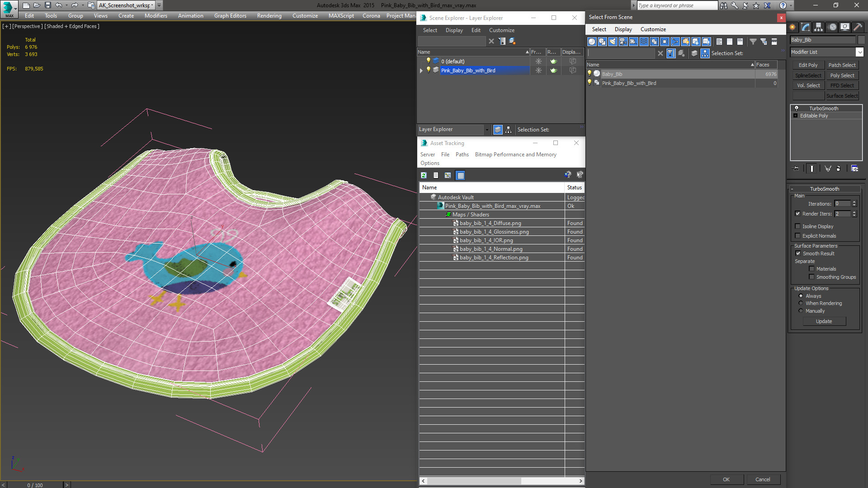Open Paths menu in Asset Tracking
The height and width of the screenshot is (488, 868).
pos(462,155)
